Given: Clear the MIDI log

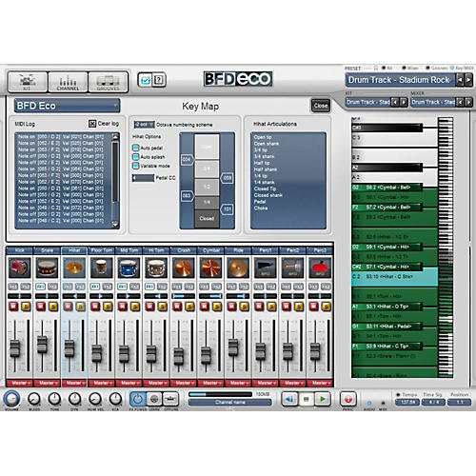Looking at the screenshot, I should (92, 124).
